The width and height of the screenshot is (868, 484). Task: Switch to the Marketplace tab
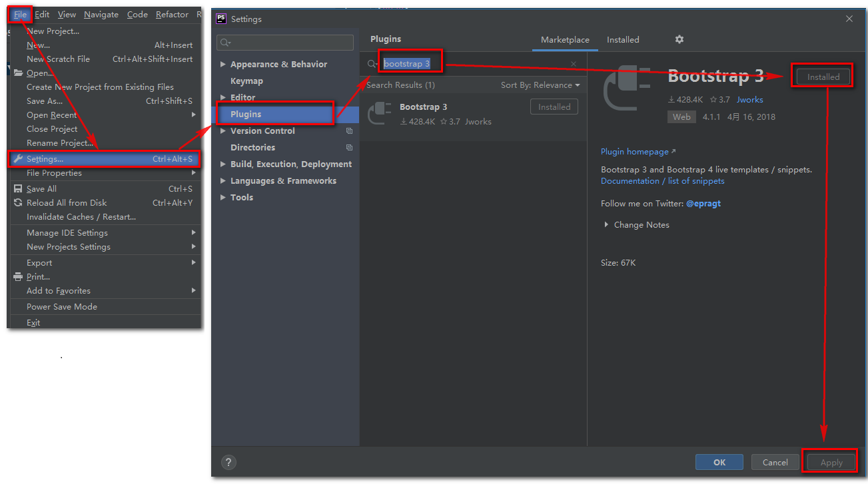click(x=565, y=40)
